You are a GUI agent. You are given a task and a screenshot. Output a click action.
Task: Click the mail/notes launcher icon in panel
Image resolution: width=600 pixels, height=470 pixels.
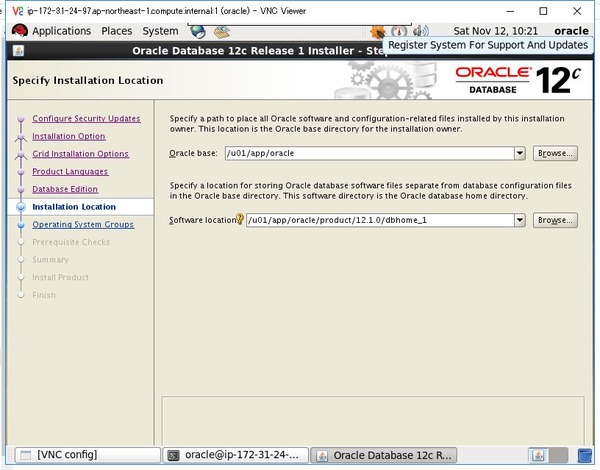(222, 31)
